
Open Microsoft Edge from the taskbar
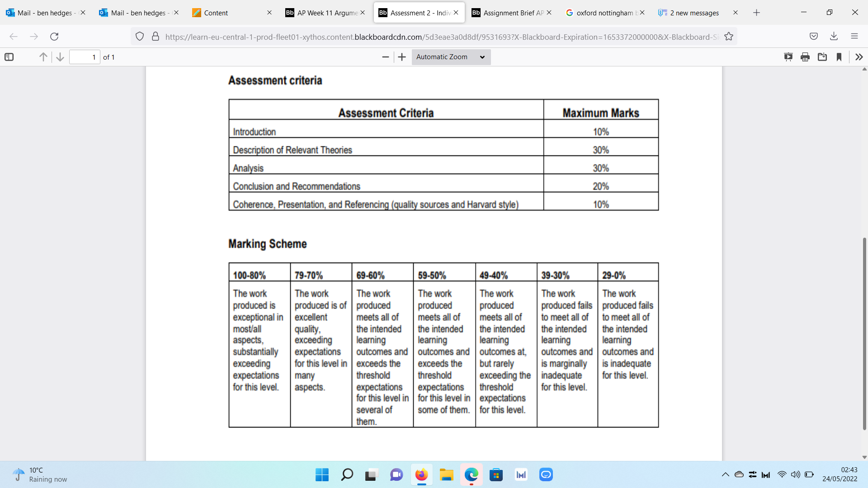tap(471, 474)
